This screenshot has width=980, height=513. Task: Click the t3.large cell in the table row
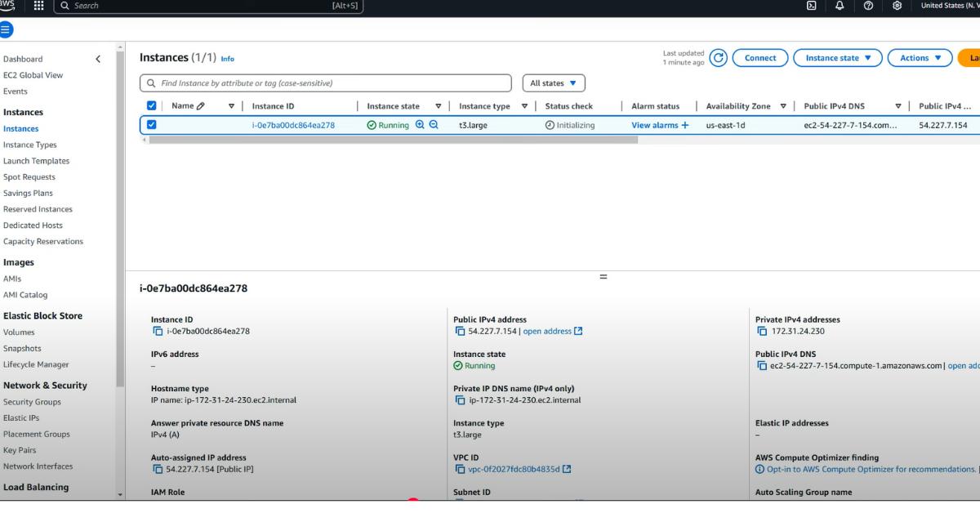tap(474, 125)
